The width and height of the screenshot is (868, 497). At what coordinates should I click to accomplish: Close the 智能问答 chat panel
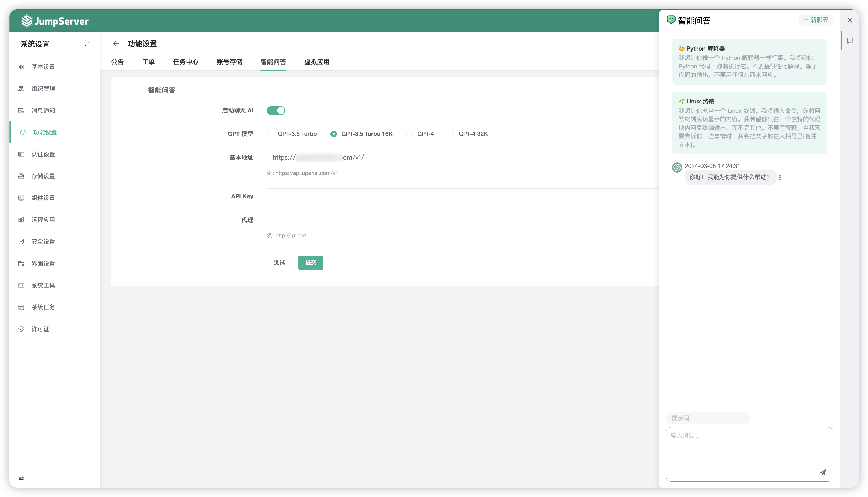850,20
